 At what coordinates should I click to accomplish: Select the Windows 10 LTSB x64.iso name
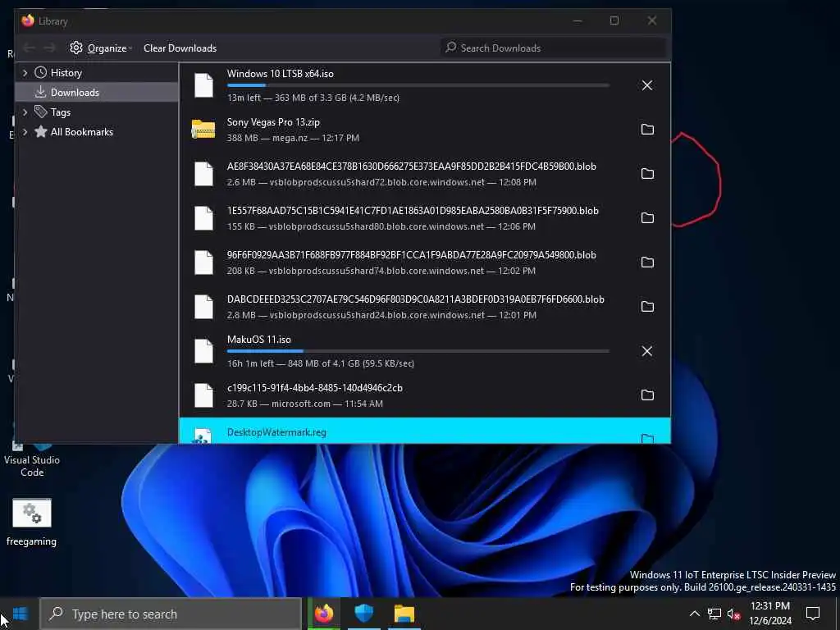point(281,74)
